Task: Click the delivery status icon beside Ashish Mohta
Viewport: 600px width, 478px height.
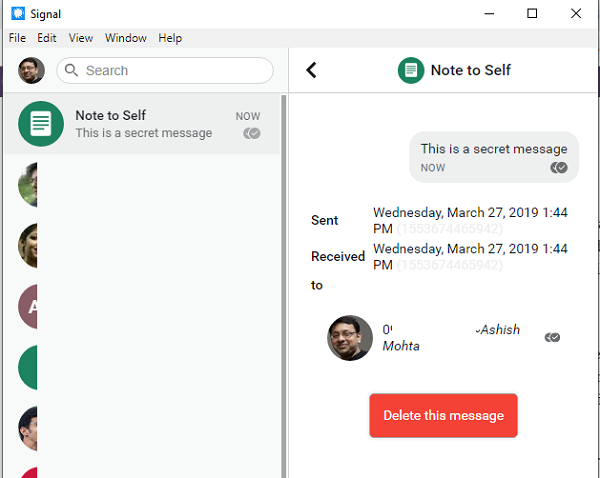Action: point(552,337)
